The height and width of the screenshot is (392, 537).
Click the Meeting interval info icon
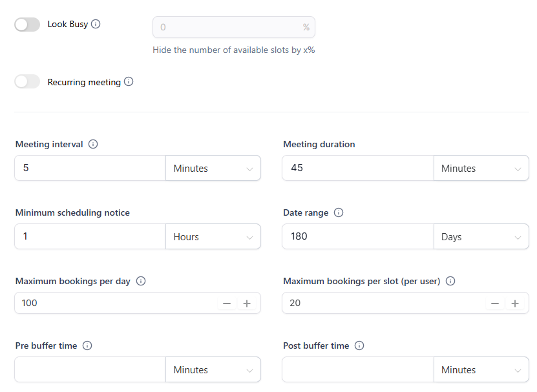[93, 144]
